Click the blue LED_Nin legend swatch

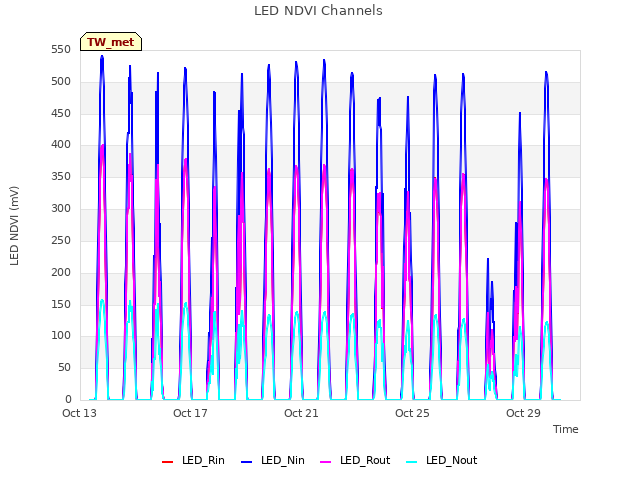point(247,462)
